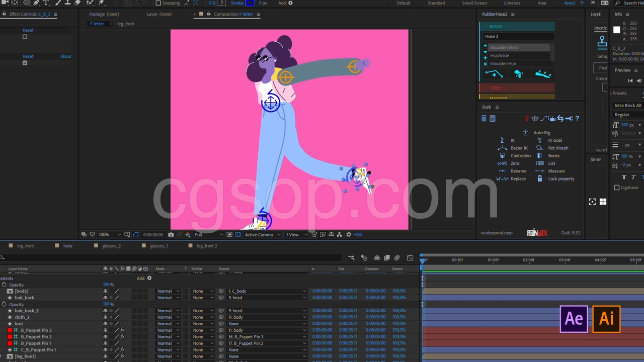Open Parent dropdown for foot layer

tap(267, 324)
